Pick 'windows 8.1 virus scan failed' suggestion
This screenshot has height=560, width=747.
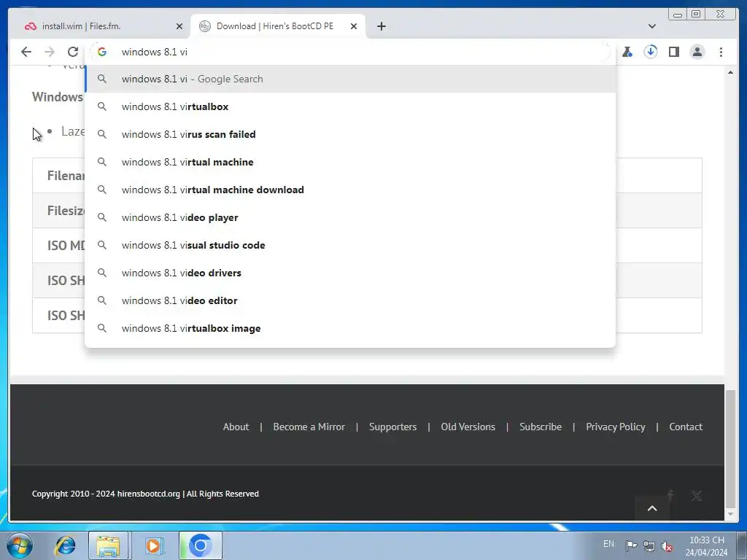350,134
